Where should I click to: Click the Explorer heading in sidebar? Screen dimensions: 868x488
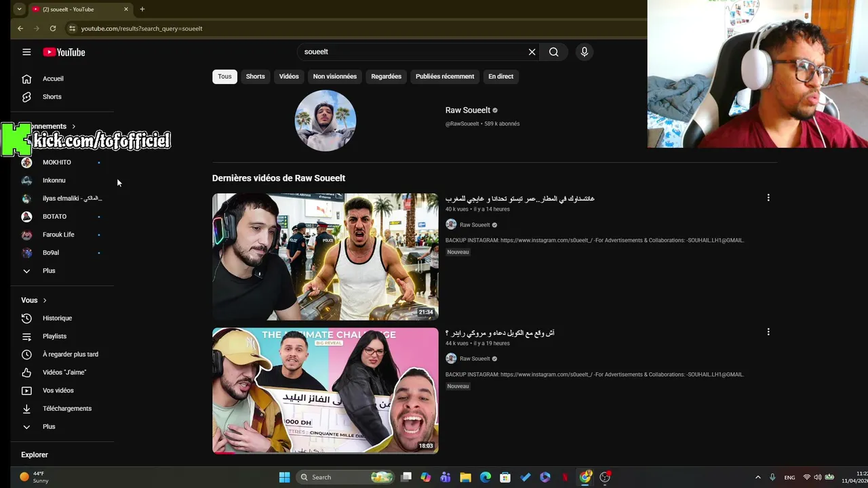pyautogui.click(x=35, y=455)
